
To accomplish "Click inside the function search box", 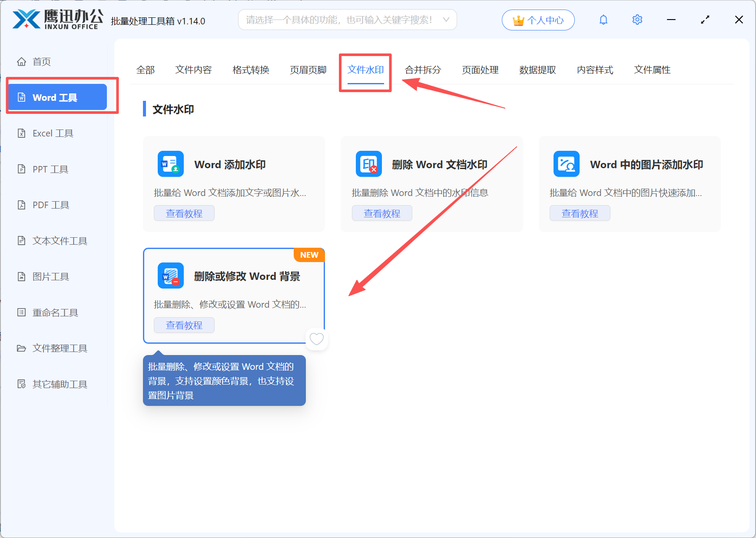I will [339, 20].
